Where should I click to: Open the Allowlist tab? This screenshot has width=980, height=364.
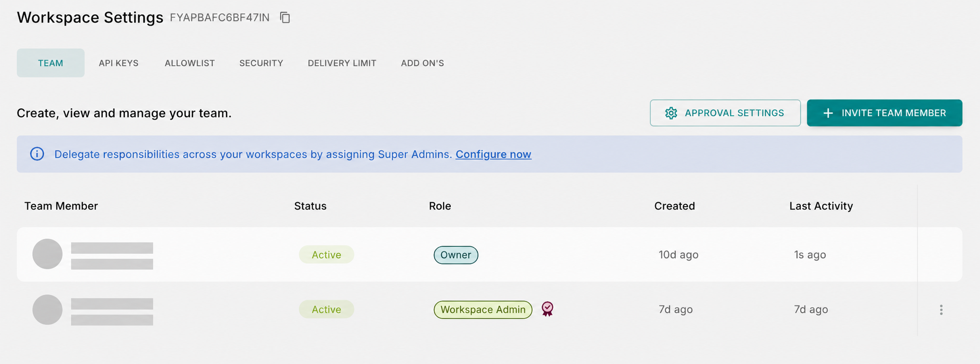190,63
